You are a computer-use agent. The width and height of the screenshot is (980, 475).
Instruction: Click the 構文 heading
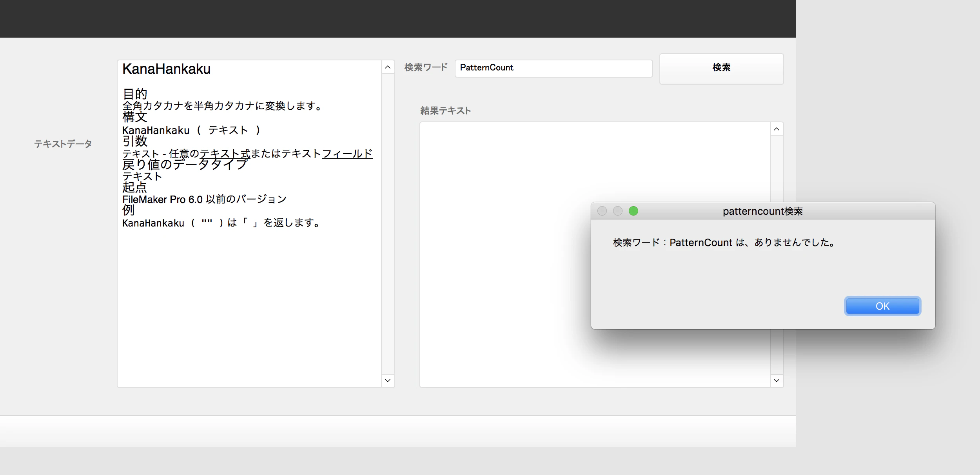pos(135,117)
